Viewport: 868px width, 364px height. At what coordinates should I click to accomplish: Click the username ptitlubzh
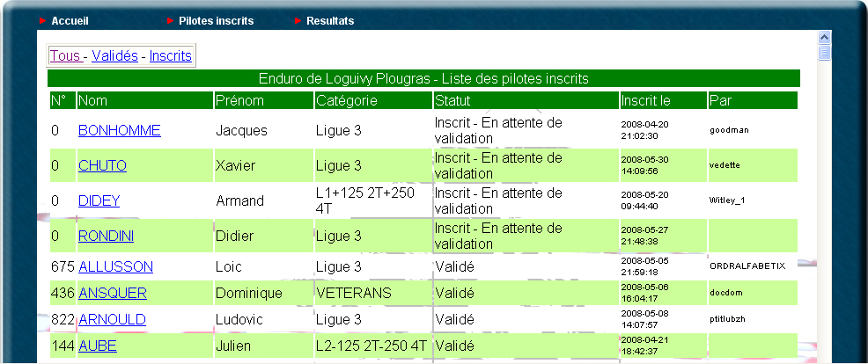[x=729, y=319]
